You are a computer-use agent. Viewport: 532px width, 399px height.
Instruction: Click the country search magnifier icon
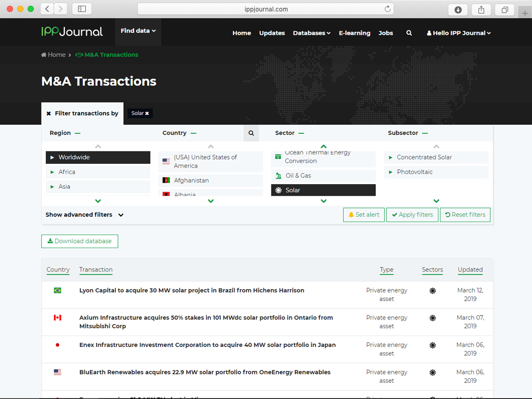coord(251,133)
